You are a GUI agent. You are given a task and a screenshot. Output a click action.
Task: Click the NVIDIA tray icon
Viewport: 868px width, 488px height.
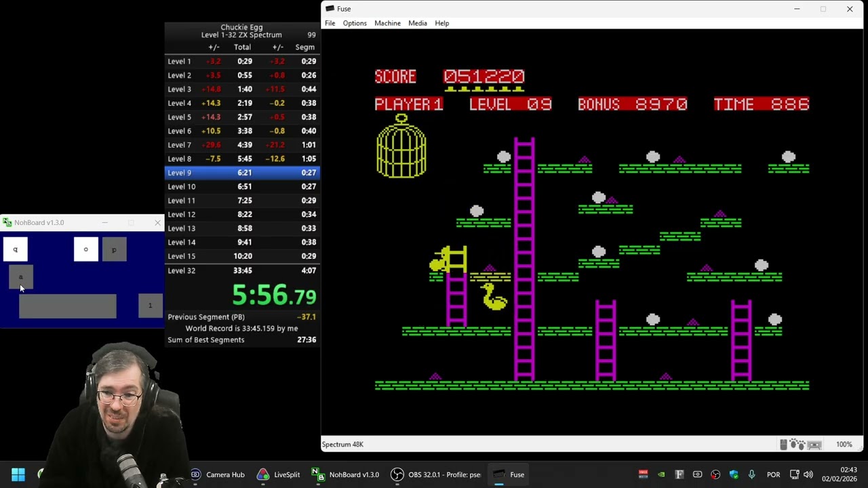click(x=661, y=474)
